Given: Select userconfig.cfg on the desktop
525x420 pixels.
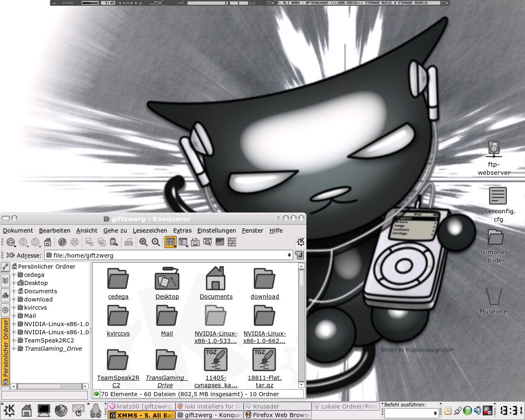Looking at the screenshot, I should [498, 205].
